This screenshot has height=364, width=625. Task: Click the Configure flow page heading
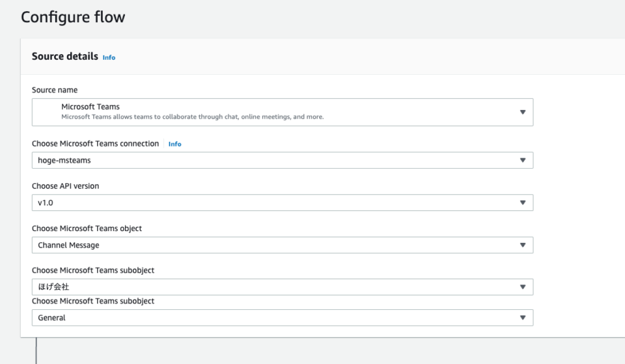tap(73, 17)
